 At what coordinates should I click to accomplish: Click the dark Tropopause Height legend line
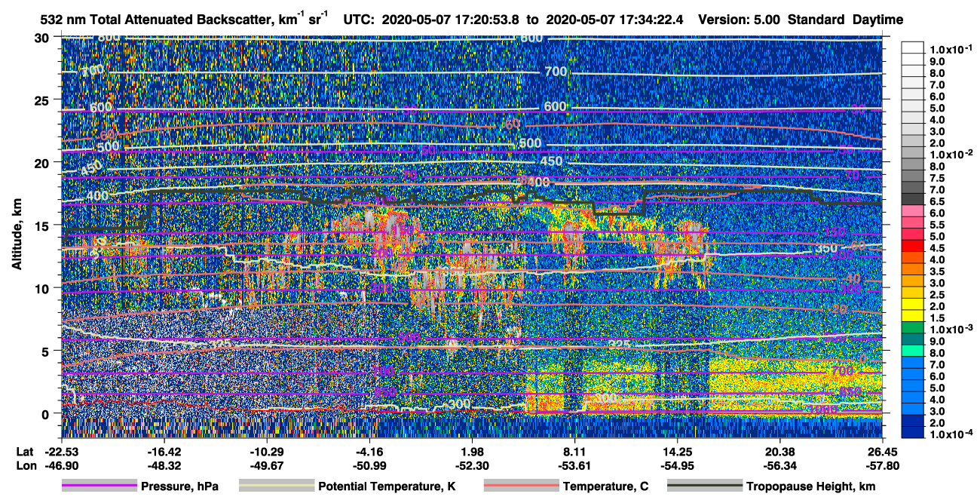(703, 486)
